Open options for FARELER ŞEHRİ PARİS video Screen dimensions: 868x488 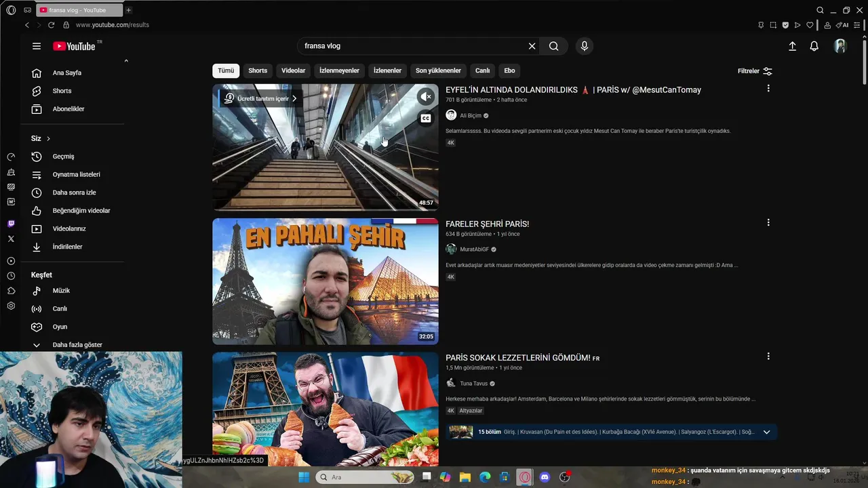768,222
